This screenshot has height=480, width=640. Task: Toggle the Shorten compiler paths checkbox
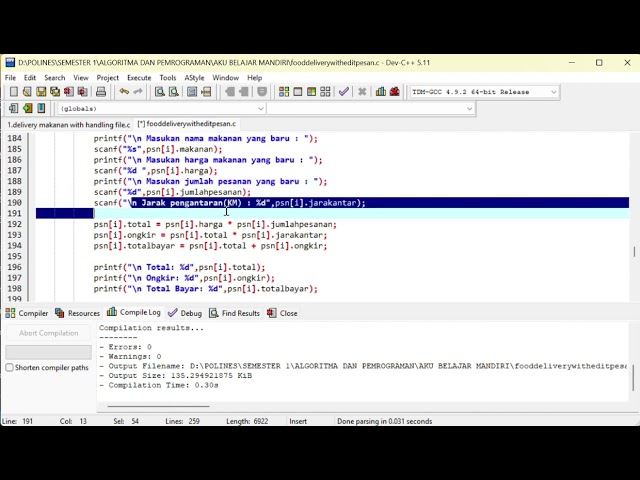click(x=9, y=367)
